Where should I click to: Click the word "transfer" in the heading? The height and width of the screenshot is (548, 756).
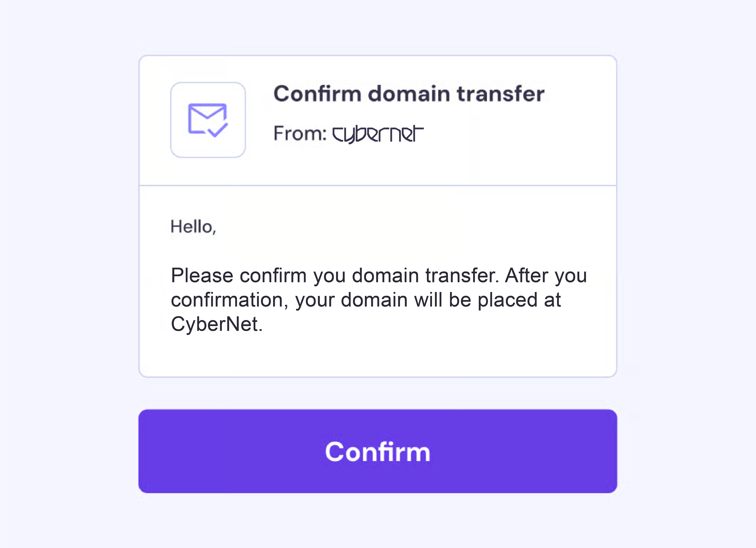(501, 94)
